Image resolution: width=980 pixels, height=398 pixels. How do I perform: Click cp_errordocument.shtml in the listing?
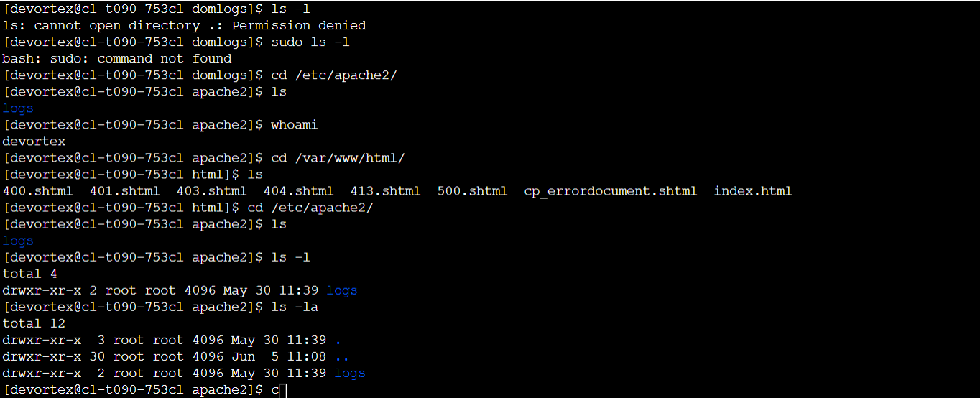610,191
